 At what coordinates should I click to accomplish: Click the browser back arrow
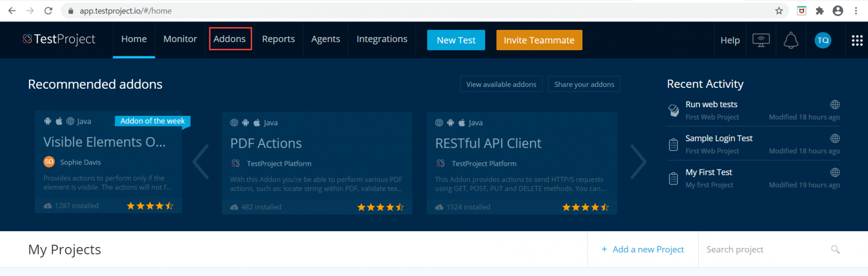[12, 11]
